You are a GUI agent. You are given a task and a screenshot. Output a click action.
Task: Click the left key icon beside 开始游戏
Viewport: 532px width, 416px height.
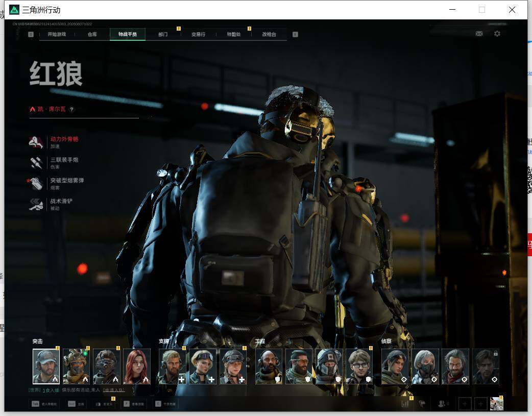31,34
